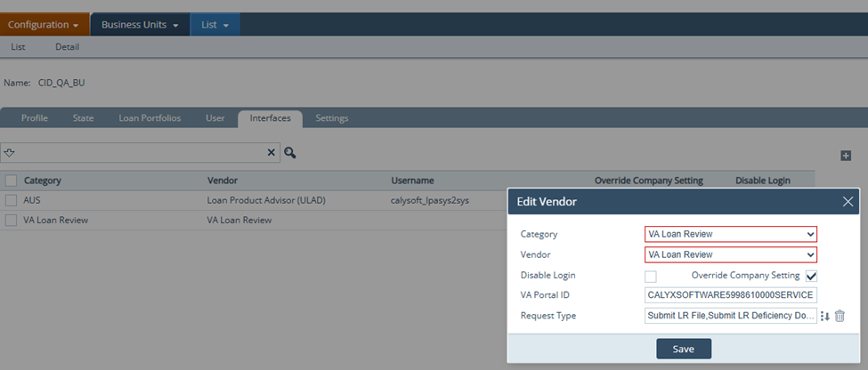Delete Request Type using trash icon

coord(840,316)
